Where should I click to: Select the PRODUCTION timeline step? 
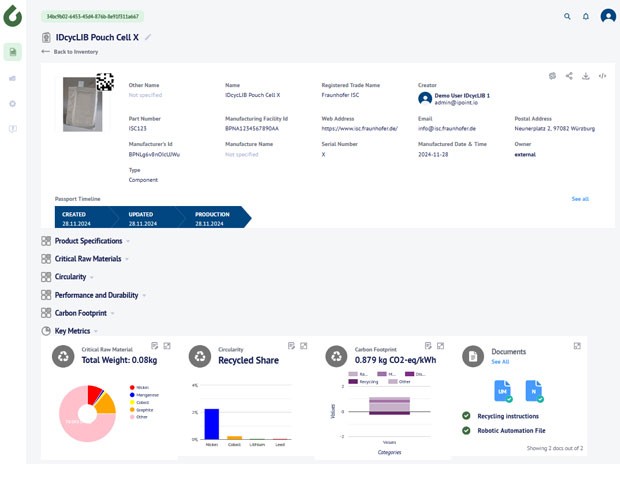(215, 217)
